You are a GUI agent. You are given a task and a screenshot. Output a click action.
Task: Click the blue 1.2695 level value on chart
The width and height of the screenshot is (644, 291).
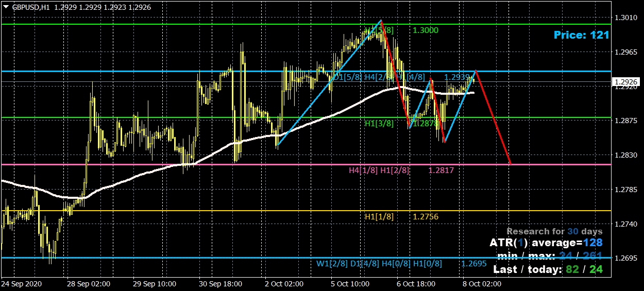point(474,264)
